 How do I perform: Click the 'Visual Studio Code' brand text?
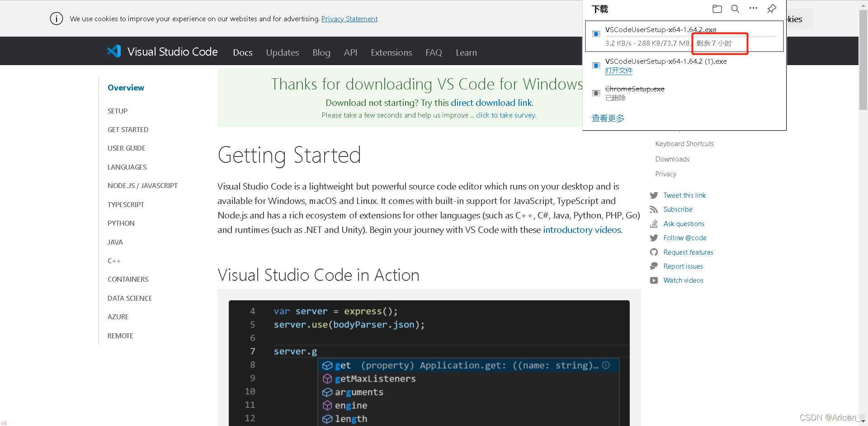[x=173, y=52]
